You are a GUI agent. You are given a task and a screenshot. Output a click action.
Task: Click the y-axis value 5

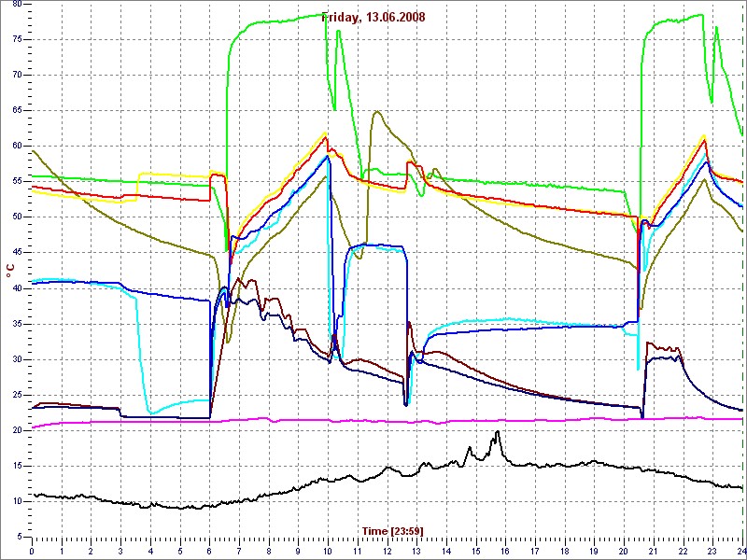19,538
